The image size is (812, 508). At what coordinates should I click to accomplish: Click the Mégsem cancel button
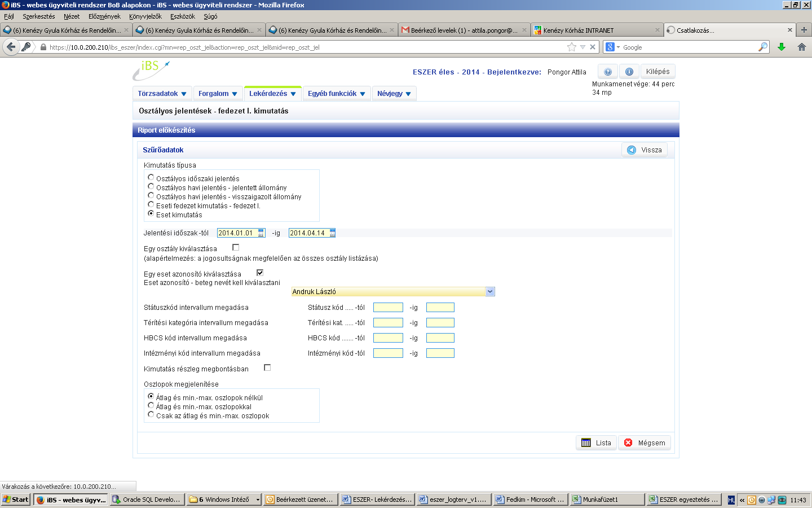click(645, 443)
